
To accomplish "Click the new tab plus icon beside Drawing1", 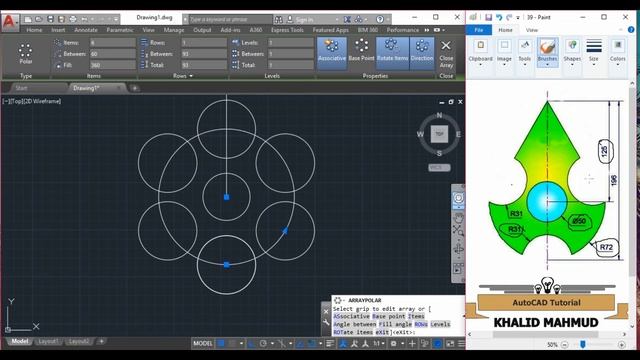I will click(x=134, y=88).
